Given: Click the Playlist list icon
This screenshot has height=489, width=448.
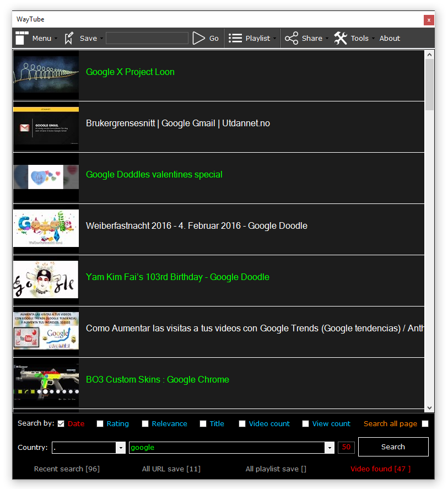Looking at the screenshot, I should point(235,38).
